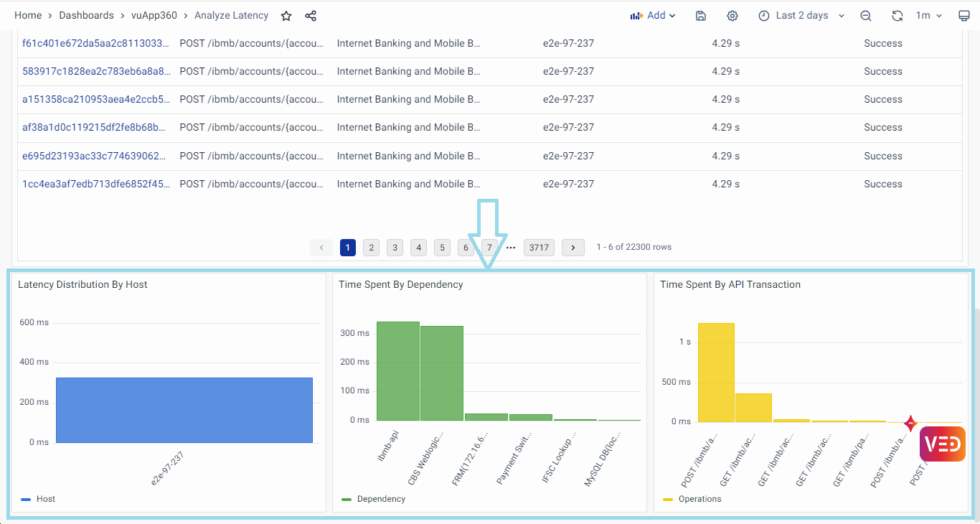
Task: Refresh the dashboard
Action: tap(897, 16)
